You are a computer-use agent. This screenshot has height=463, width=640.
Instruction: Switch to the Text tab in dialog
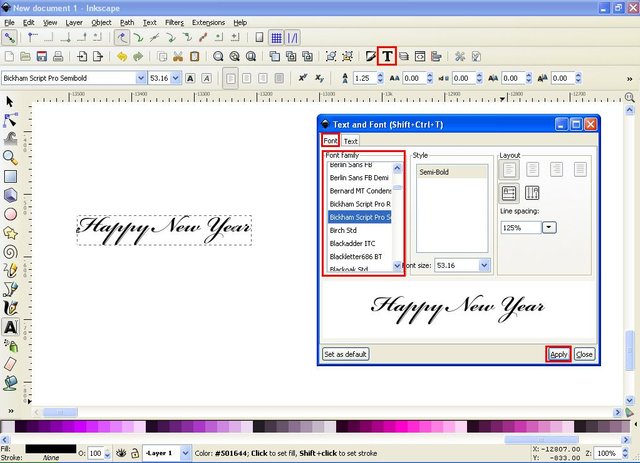click(x=350, y=141)
